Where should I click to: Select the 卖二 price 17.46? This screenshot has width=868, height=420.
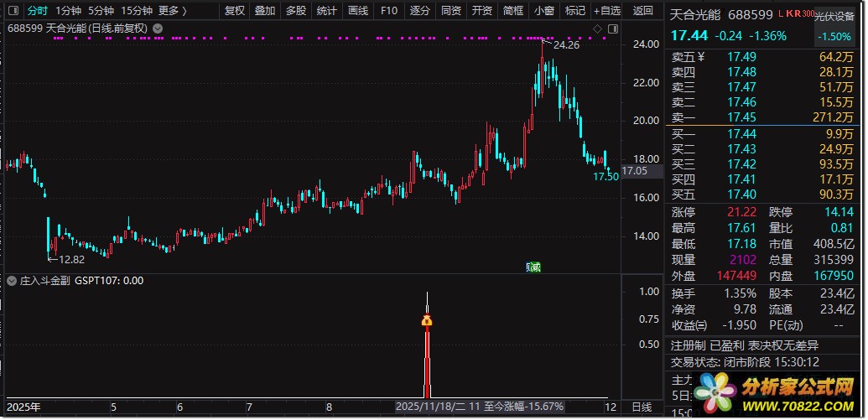742,102
